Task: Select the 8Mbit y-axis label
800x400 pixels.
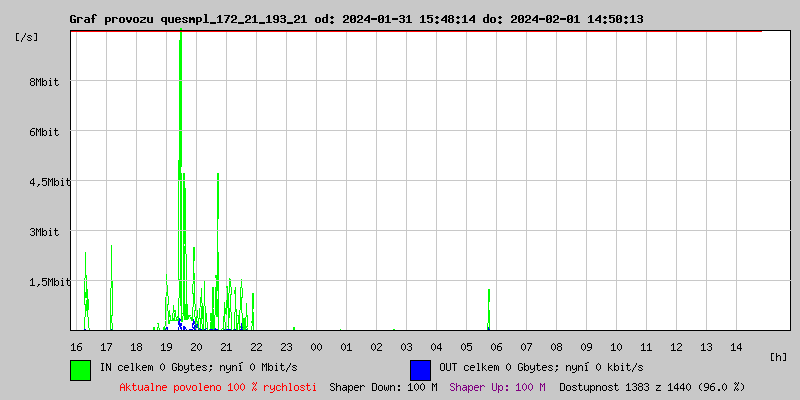Action: click(44, 82)
